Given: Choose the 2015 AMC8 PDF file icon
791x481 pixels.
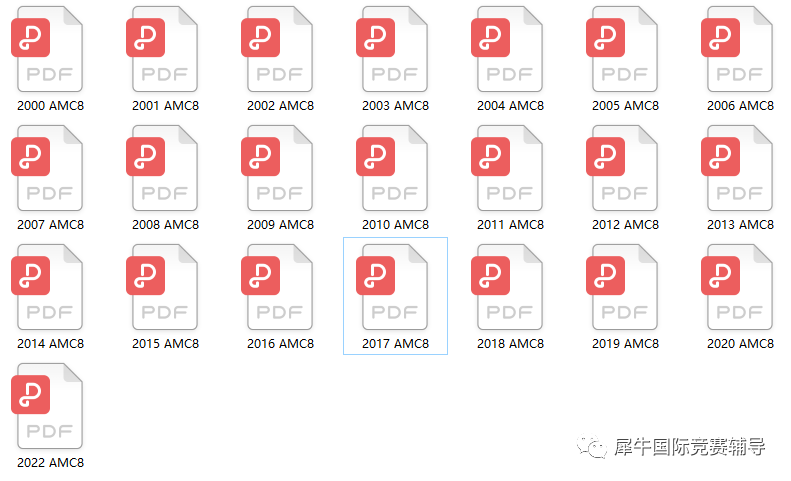Looking at the screenshot, I should 162,287.
